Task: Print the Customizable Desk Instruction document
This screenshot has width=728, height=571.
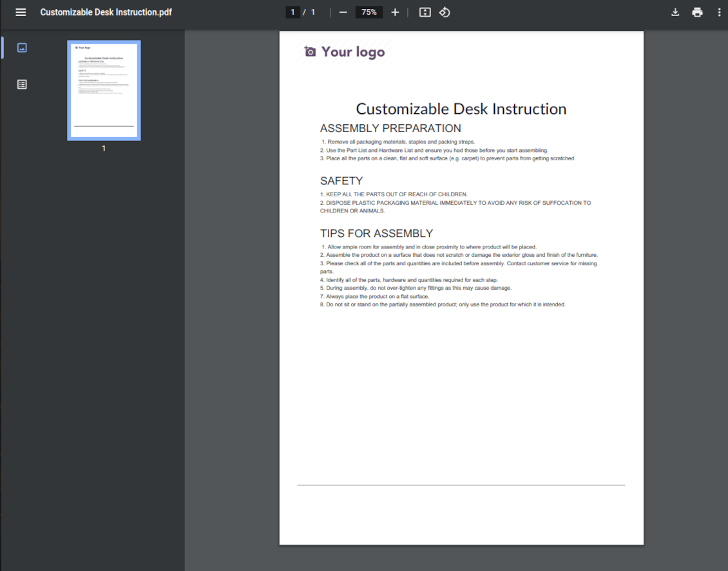Action: click(x=697, y=12)
